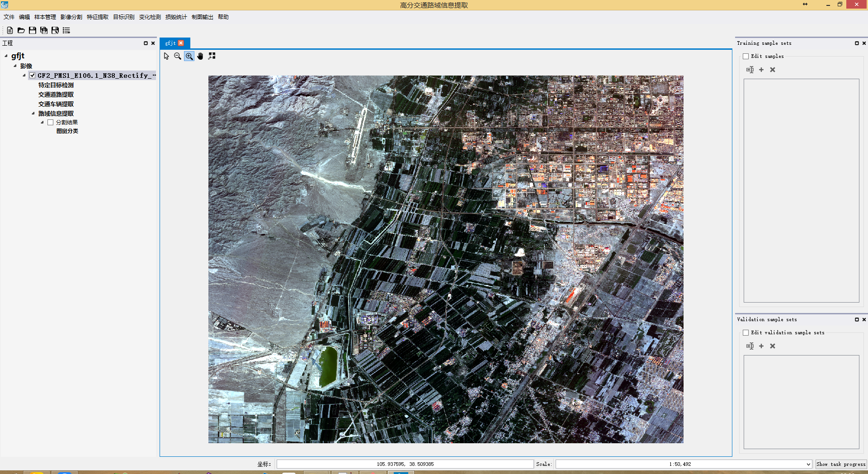Open the 帮助 menu
Screen dimensions: 868x474
(x=223, y=17)
